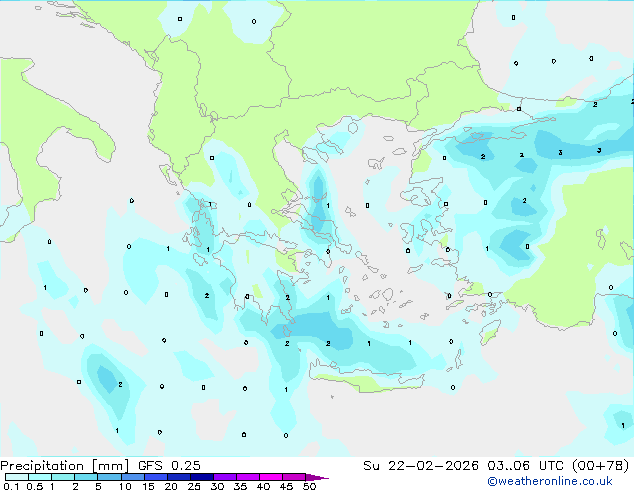Click the legend scale label "35"
This screenshot has height=490, width=634.
tap(240, 486)
